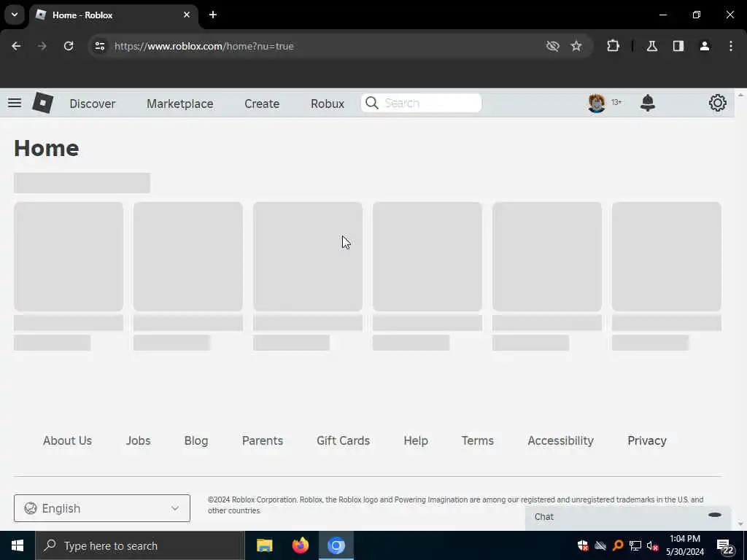Open a new browser tab
The width and height of the screenshot is (747, 560).
tap(213, 15)
